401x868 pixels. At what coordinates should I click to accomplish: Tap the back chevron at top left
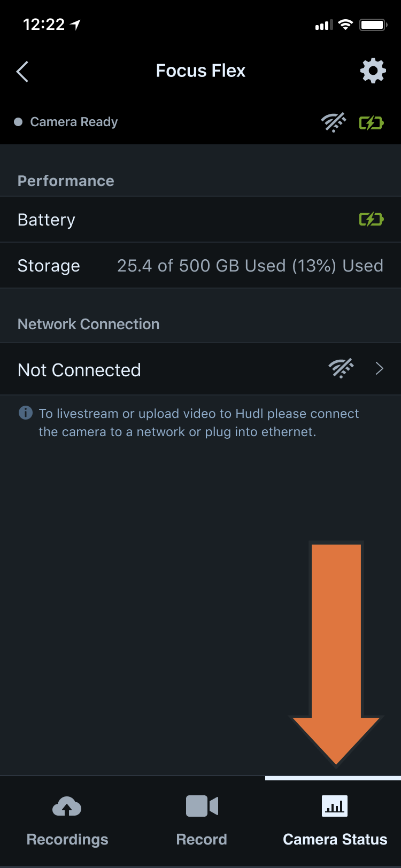[21, 70]
